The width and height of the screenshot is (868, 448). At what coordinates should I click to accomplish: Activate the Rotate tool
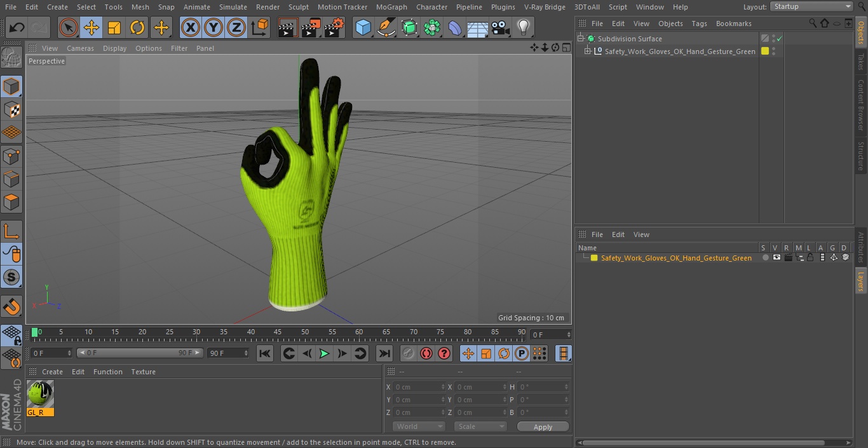coord(137,27)
